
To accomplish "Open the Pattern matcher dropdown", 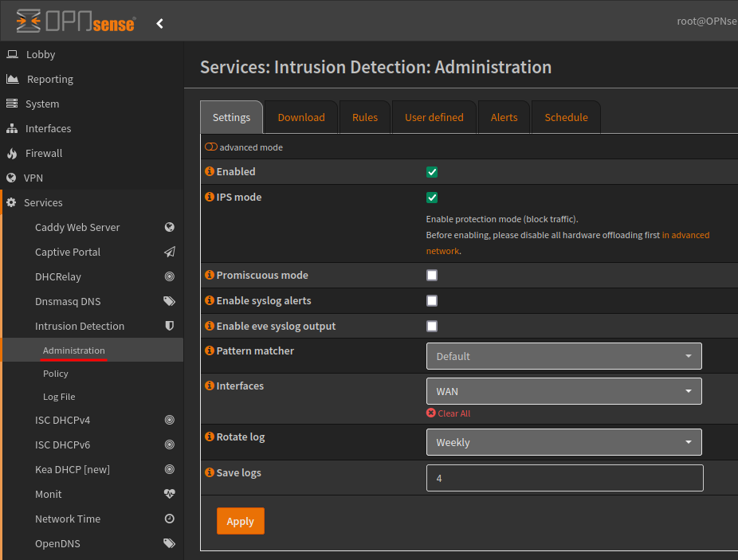I will pyautogui.click(x=563, y=356).
